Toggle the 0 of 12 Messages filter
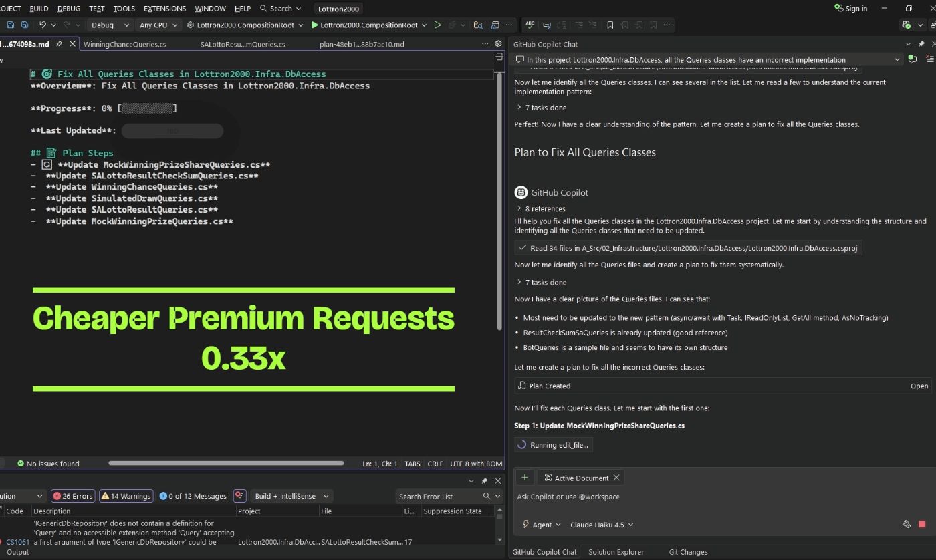936x560 pixels. coord(193,496)
